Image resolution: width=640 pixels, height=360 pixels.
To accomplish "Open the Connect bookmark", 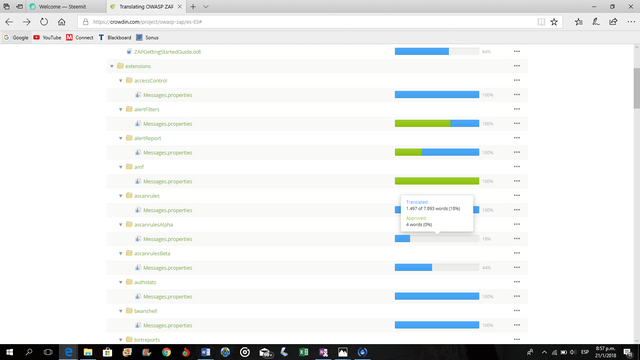I will tap(80, 38).
